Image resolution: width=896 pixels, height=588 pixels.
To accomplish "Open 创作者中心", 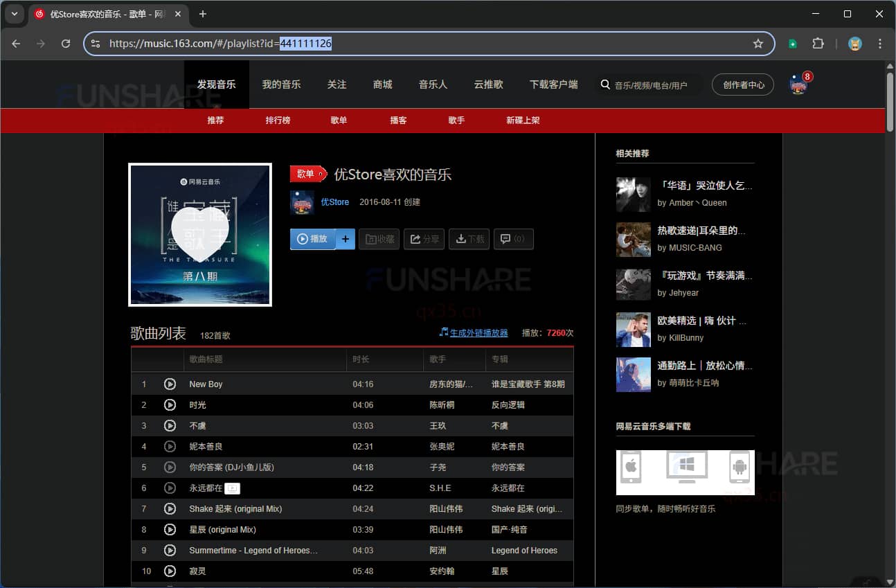I will [x=742, y=84].
